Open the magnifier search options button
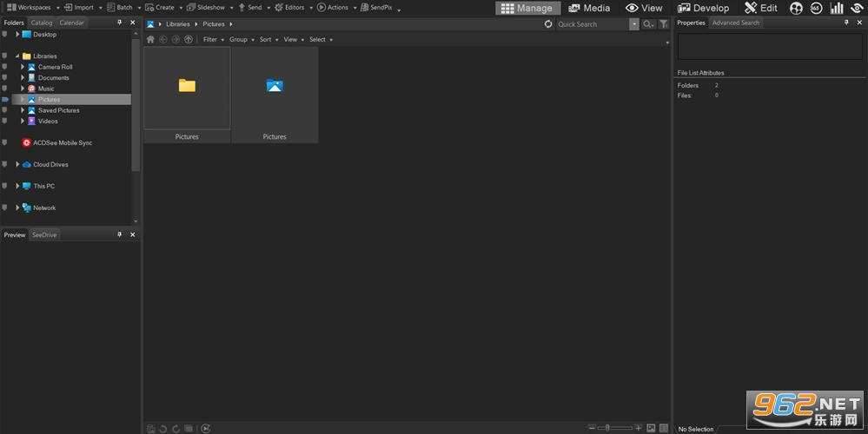The image size is (868, 434). tap(647, 23)
